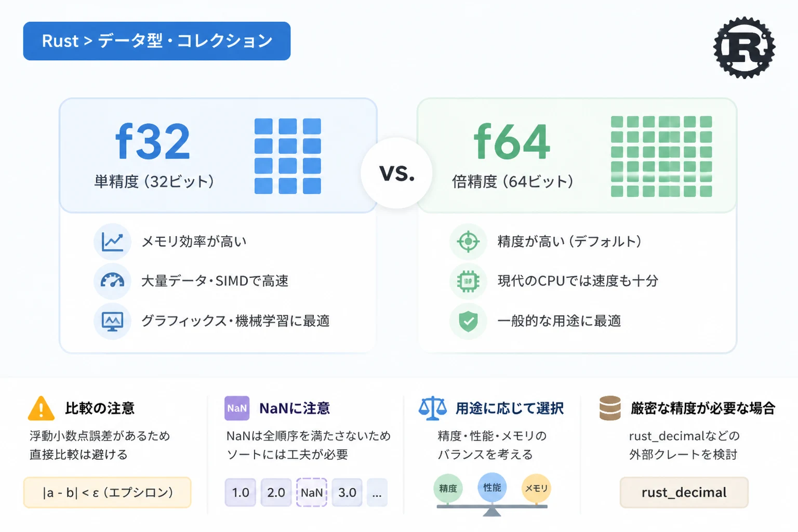Click the rust_decimal button
This screenshot has width=798, height=532.
pos(684,493)
